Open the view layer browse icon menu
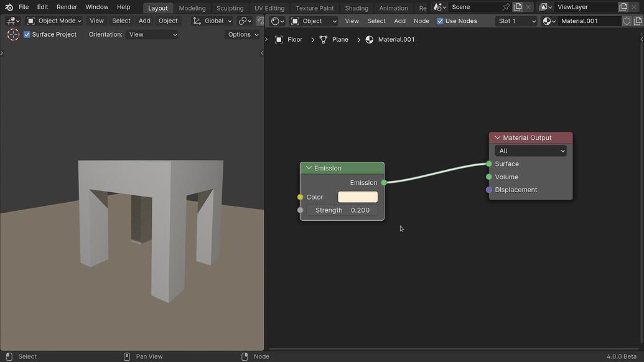 546,7
